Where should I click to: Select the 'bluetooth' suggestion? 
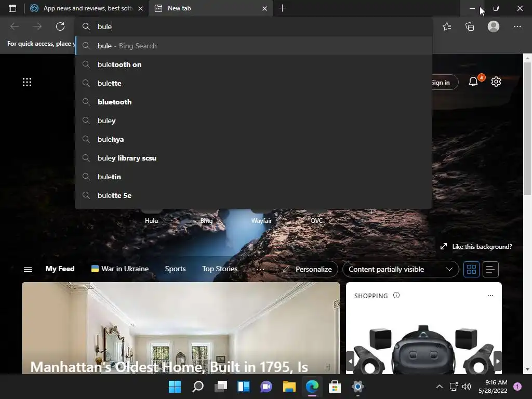tap(254, 102)
